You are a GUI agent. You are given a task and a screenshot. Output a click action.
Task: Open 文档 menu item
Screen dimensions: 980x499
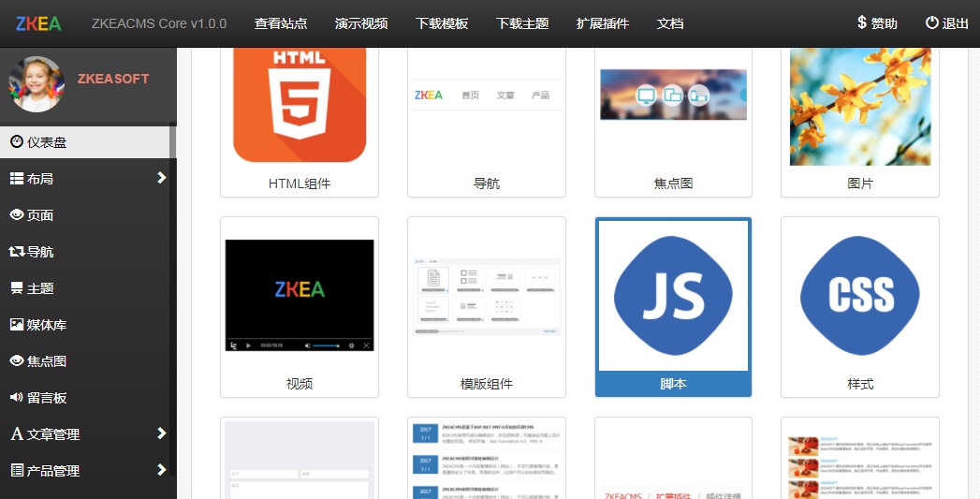pyautogui.click(x=670, y=23)
